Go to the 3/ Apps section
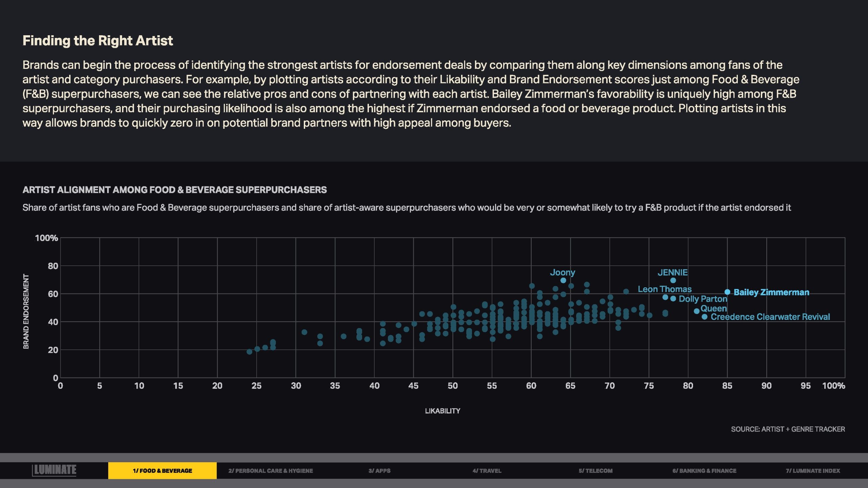 379,471
